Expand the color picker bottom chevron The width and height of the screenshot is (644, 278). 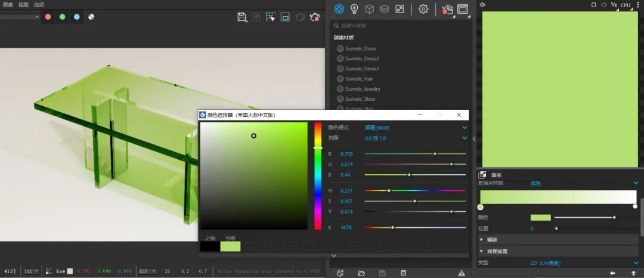(333, 255)
